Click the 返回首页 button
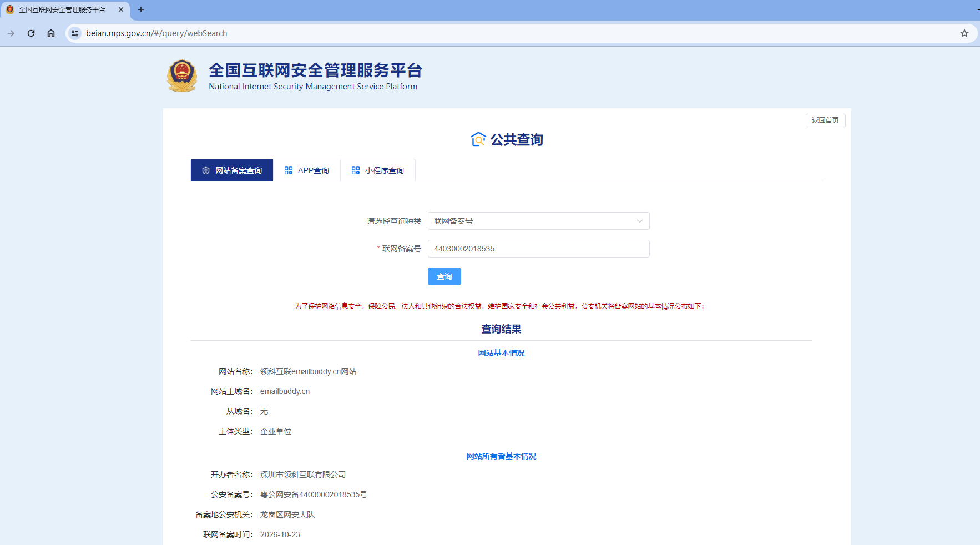The height and width of the screenshot is (545, 980). (826, 120)
